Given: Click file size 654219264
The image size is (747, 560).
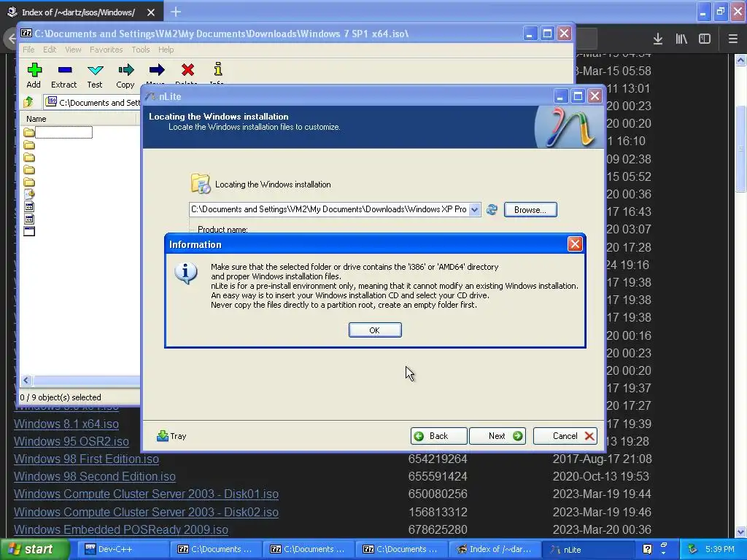Looking at the screenshot, I should (x=438, y=459).
